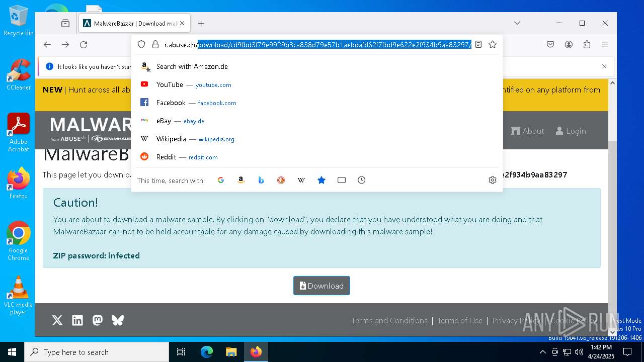Click the selected URL in address bar
The width and height of the screenshot is (644, 362).
tap(335, 44)
